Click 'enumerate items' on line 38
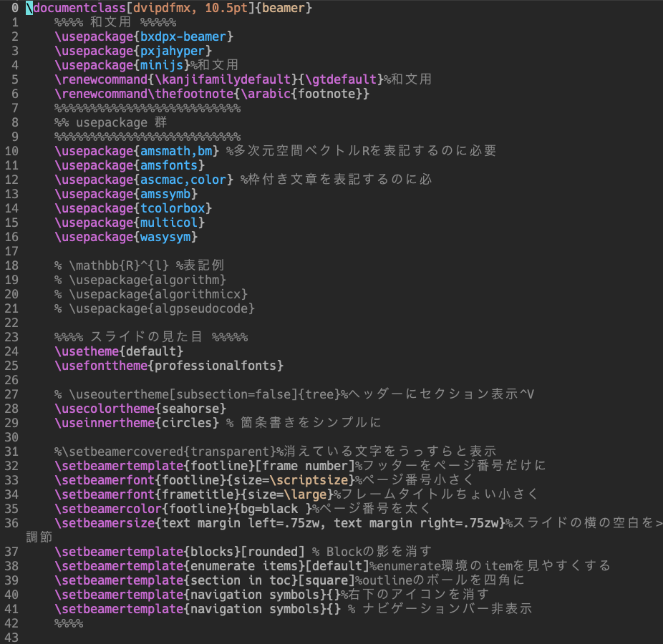Screen dimensions: 663x644 pyautogui.click(x=244, y=566)
